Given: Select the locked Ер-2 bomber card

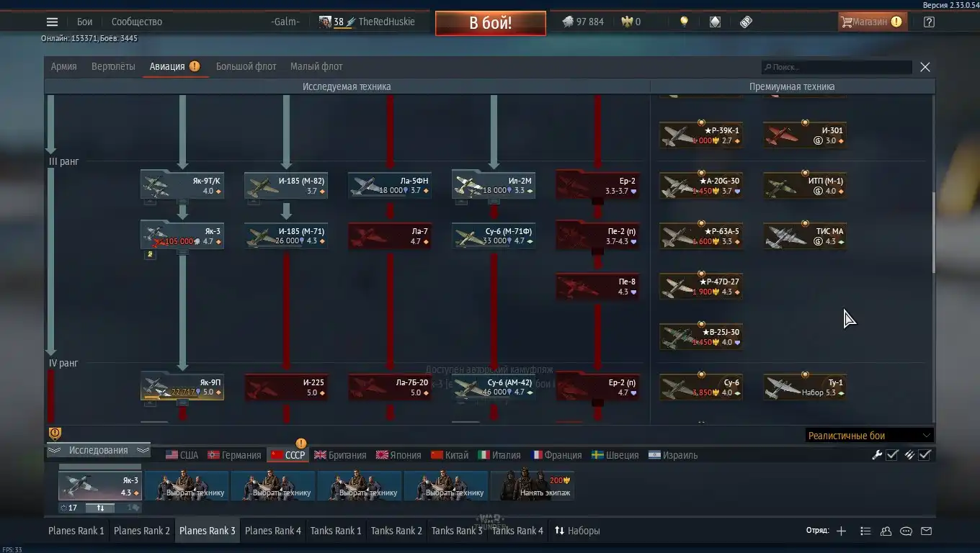Looking at the screenshot, I should pyautogui.click(x=597, y=185).
